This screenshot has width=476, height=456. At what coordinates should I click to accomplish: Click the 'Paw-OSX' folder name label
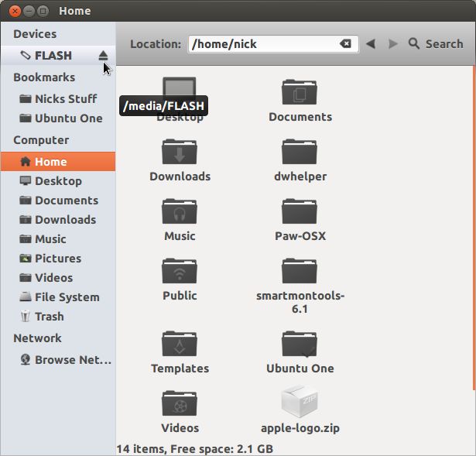click(x=300, y=236)
